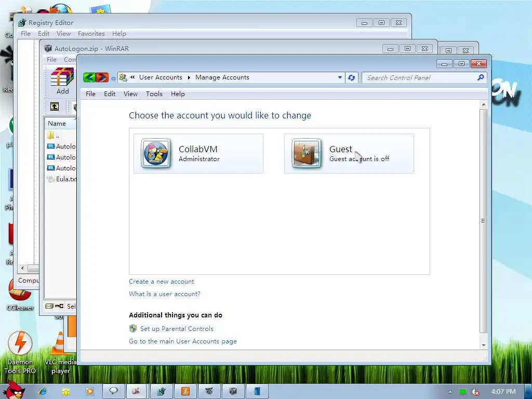Click the Name column header in WinRAR
Screen dimensions: 532x399
[60, 124]
